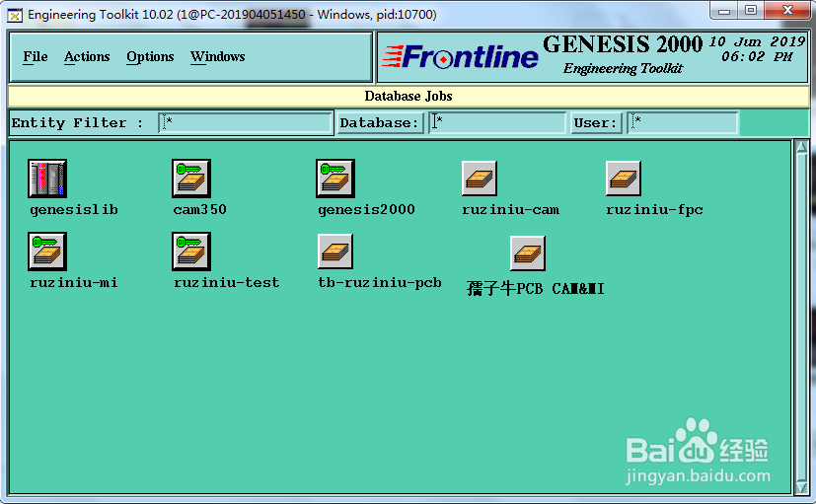
Task: Click the scrollbar up arrow
Action: click(801, 147)
